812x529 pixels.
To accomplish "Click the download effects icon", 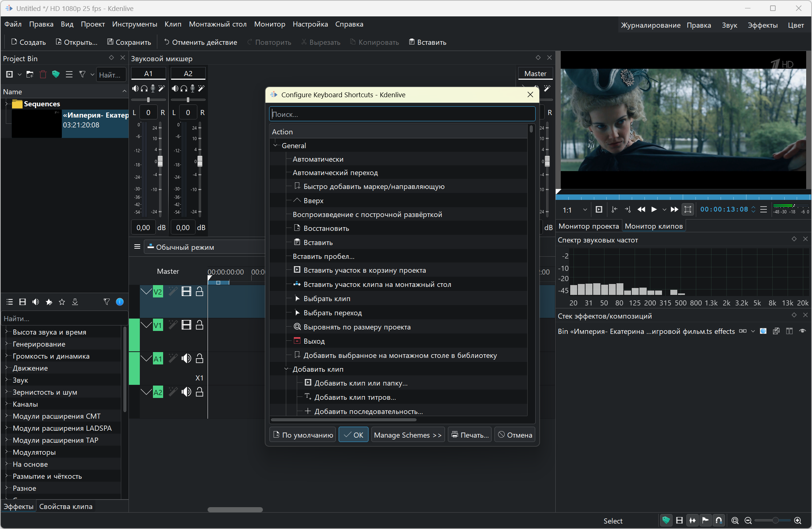I will coord(75,302).
